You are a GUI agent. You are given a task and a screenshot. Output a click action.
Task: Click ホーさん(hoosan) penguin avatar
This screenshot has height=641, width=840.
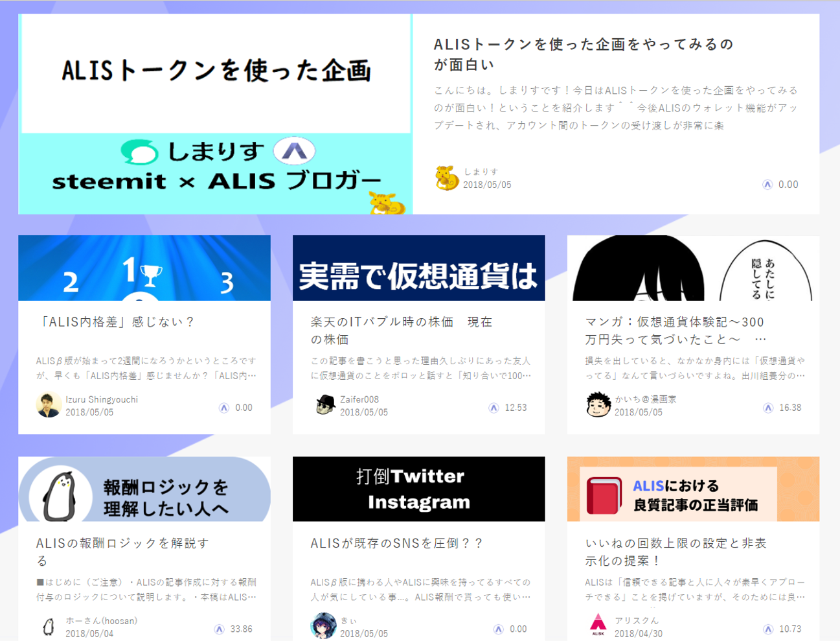[49, 627]
